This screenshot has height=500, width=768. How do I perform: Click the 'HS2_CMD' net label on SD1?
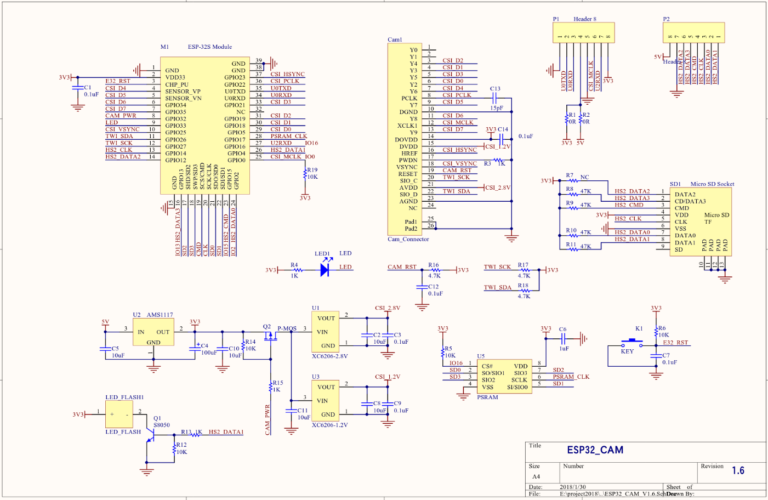point(629,205)
